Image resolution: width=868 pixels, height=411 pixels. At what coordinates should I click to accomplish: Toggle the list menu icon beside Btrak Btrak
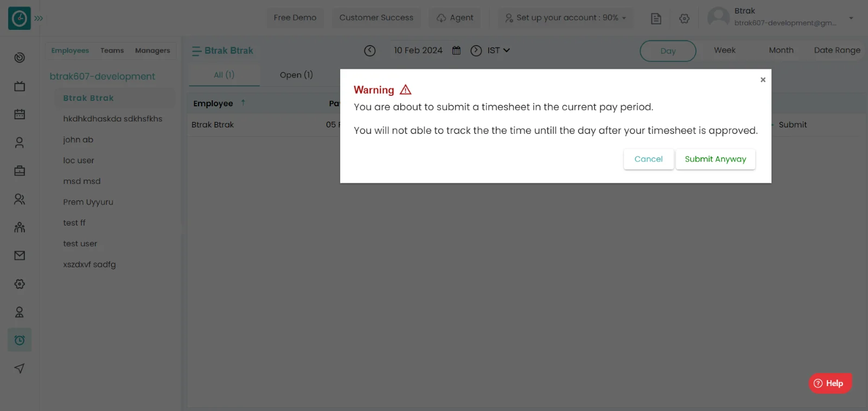tap(196, 51)
